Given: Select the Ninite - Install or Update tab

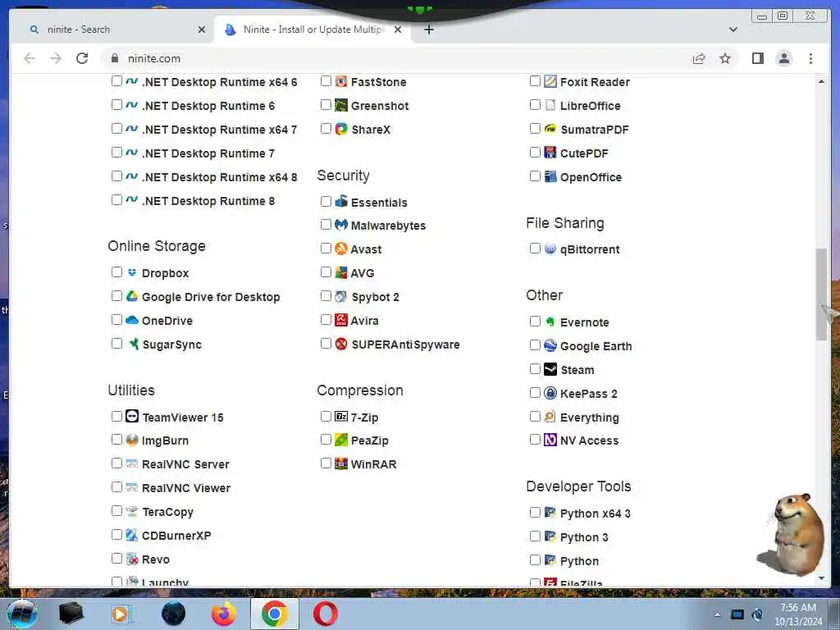Looking at the screenshot, I should [x=313, y=30].
